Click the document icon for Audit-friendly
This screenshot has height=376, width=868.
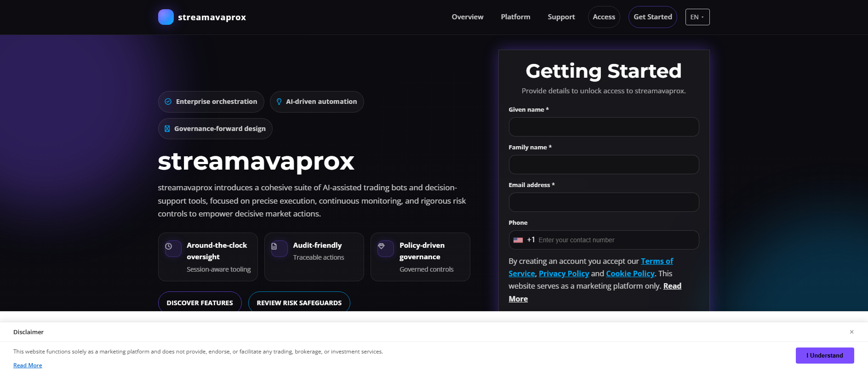(x=274, y=246)
